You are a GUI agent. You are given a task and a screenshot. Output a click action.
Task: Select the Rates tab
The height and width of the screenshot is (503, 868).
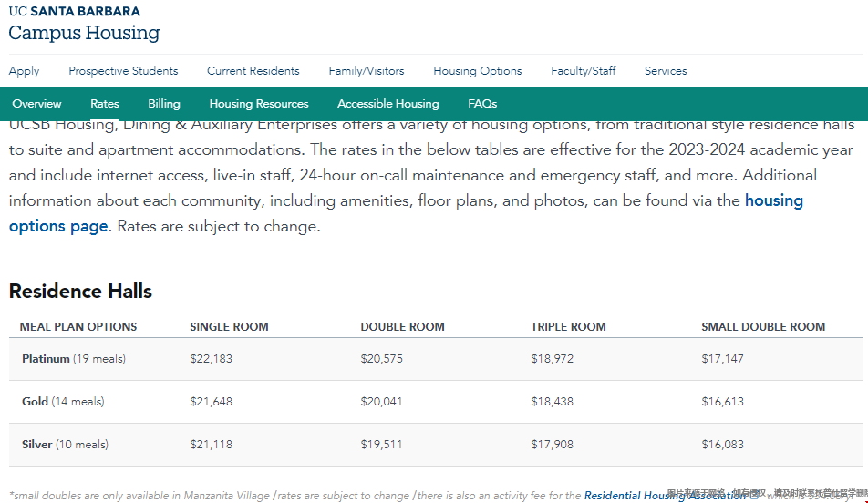coord(105,104)
